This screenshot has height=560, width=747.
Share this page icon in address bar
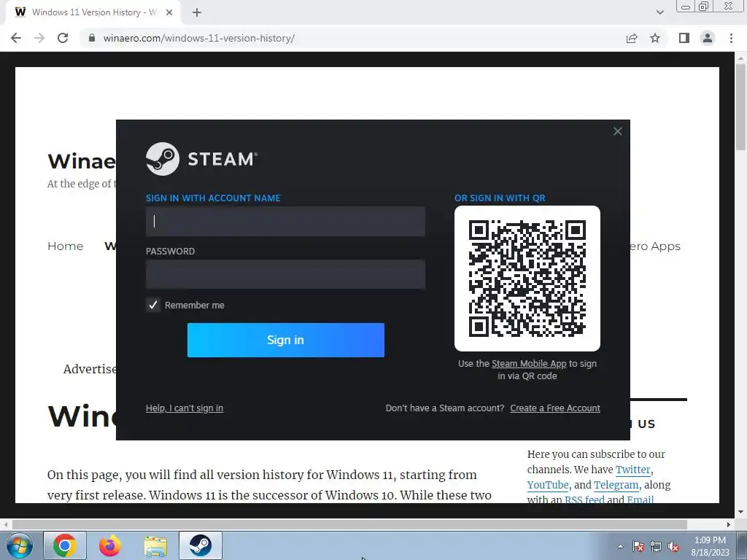pyautogui.click(x=632, y=38)
